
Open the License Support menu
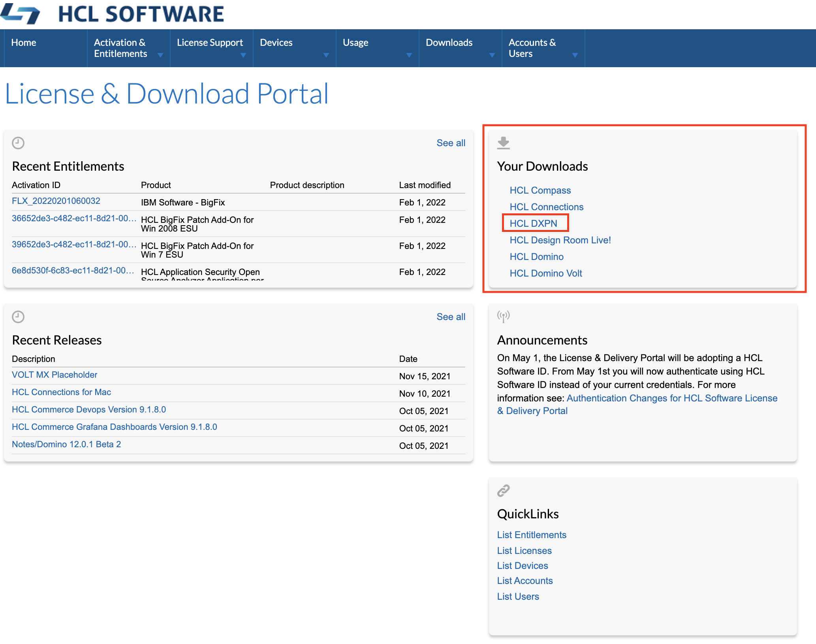pyautogui.click(x=210, y=42)
